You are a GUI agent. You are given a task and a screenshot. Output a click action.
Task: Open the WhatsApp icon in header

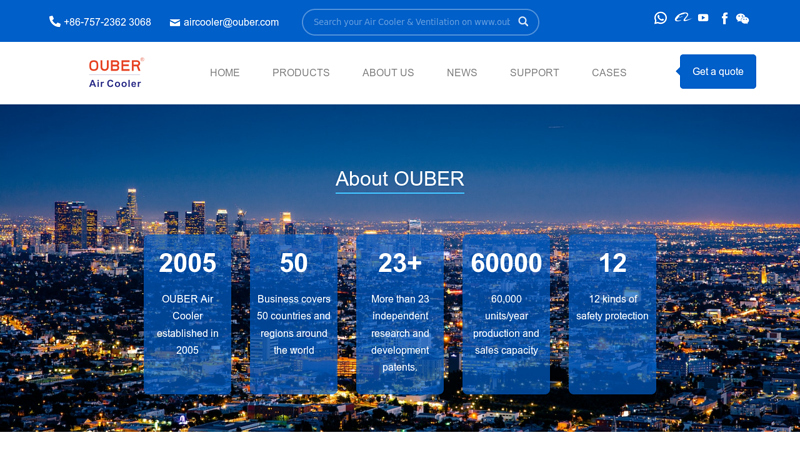click(x=660, y=18)
